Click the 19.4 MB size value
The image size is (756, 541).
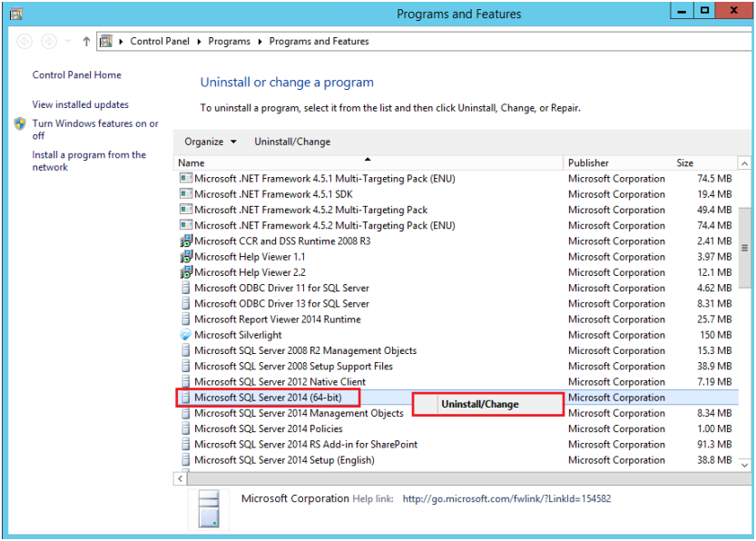[714, 194]
